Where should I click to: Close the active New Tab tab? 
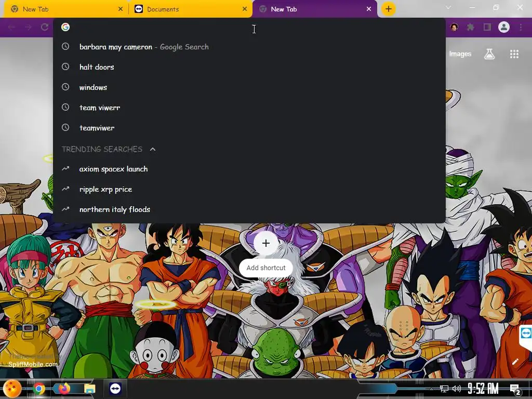tap(369, 9)
